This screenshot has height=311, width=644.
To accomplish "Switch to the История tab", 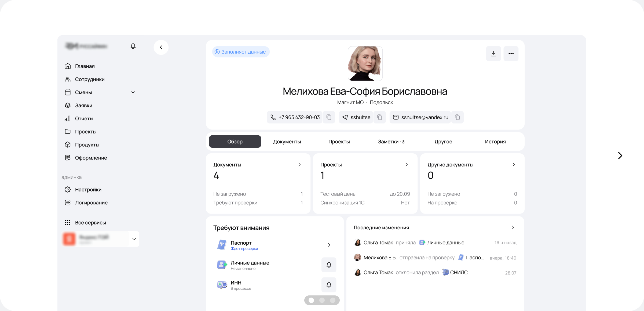I will click(495, 142).
